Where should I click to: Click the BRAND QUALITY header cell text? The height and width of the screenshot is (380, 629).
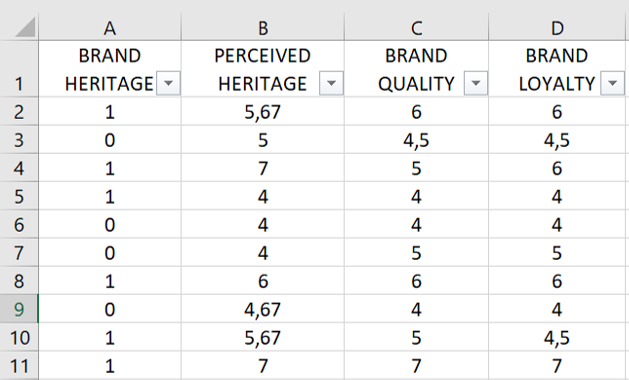(416, 69)
